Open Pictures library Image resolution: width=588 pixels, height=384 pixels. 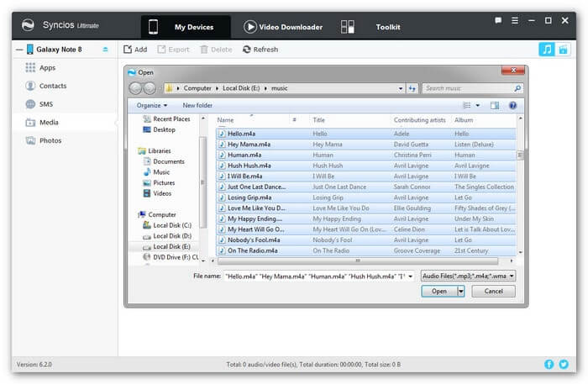coord(159,183)
